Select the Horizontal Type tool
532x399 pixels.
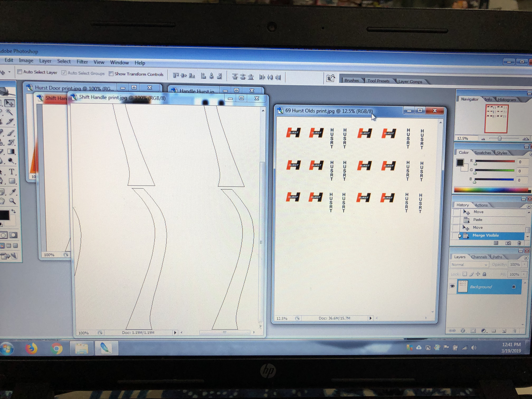[x=11, y=172]
